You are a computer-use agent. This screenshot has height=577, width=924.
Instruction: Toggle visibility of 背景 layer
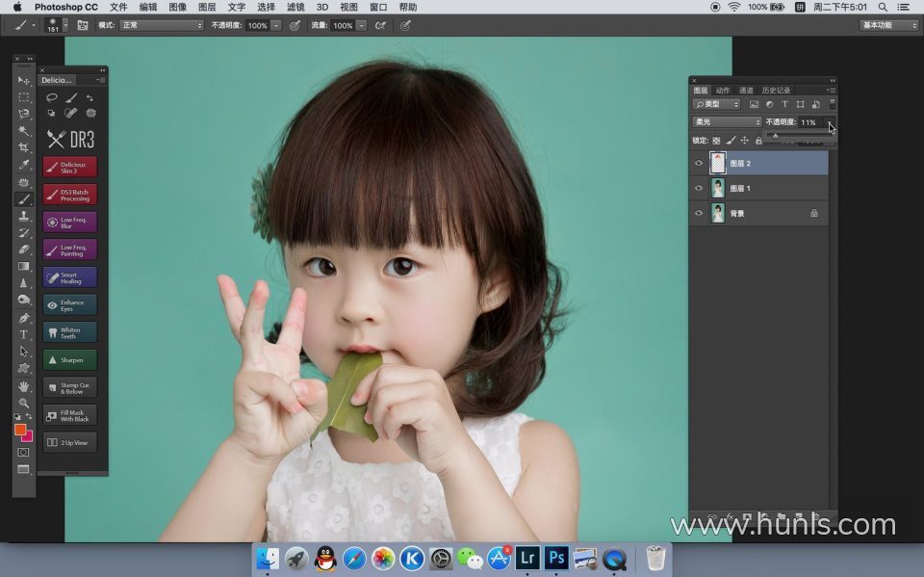[x=699, y=213]
